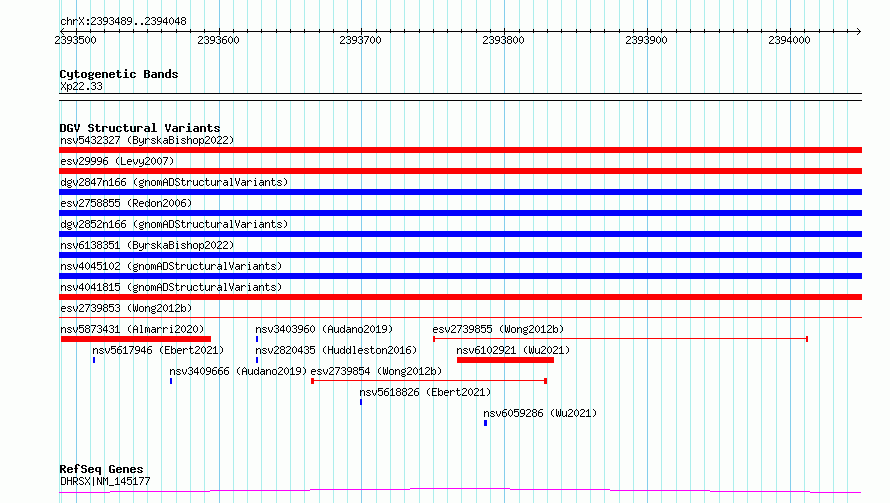The width and height of the screenshot is (890, 503).
Task: Click the nsv5873431 (Almarri2020) text label
Action: pyautogui.click(x=132, y=329)
